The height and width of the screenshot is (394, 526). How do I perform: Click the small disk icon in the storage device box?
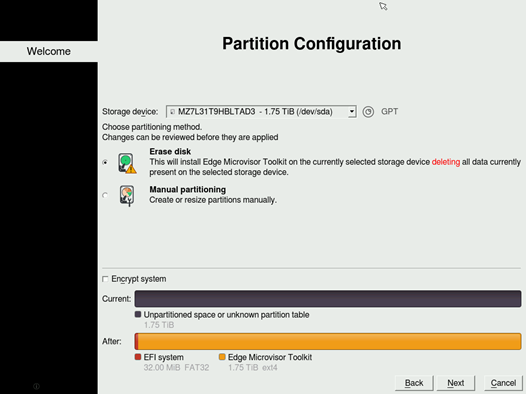coord(172,112)
